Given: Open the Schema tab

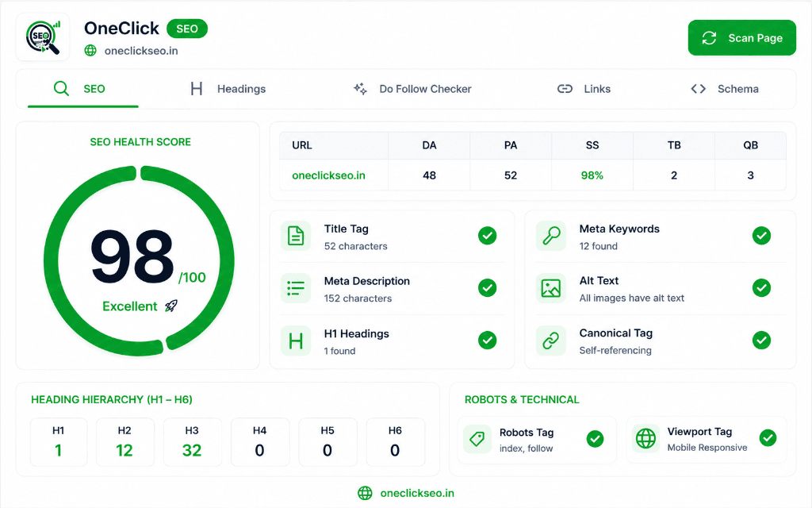Looking at the screenshot, I should pyautogui.click(x=725, y=89).
